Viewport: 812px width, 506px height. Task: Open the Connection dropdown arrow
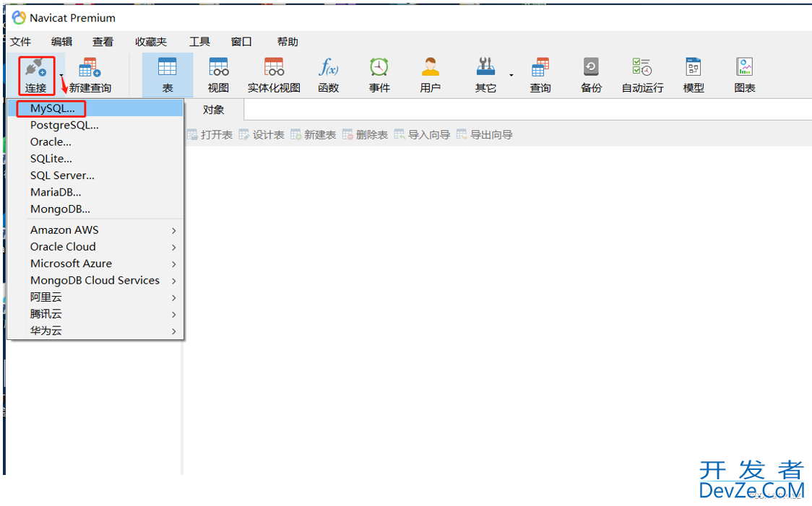[61, 76]
